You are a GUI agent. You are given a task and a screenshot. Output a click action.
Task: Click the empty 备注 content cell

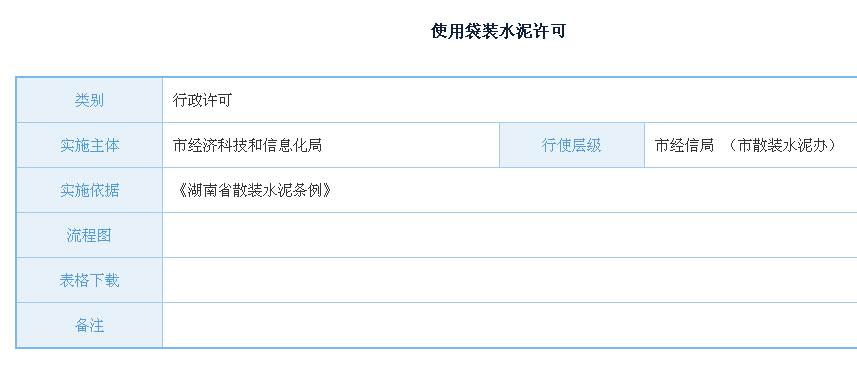point(510,325)
